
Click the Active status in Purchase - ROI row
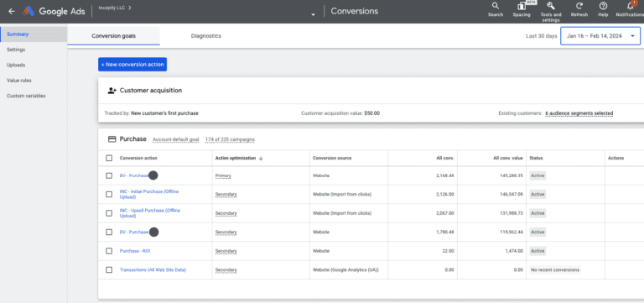coord(538,251)
